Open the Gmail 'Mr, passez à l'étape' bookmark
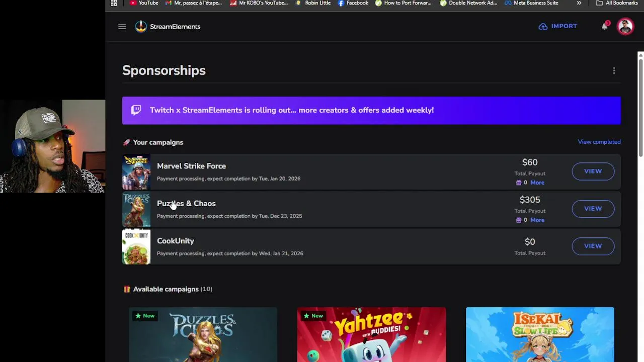This screenshot has height=362, width=644. tap(194, 3)
